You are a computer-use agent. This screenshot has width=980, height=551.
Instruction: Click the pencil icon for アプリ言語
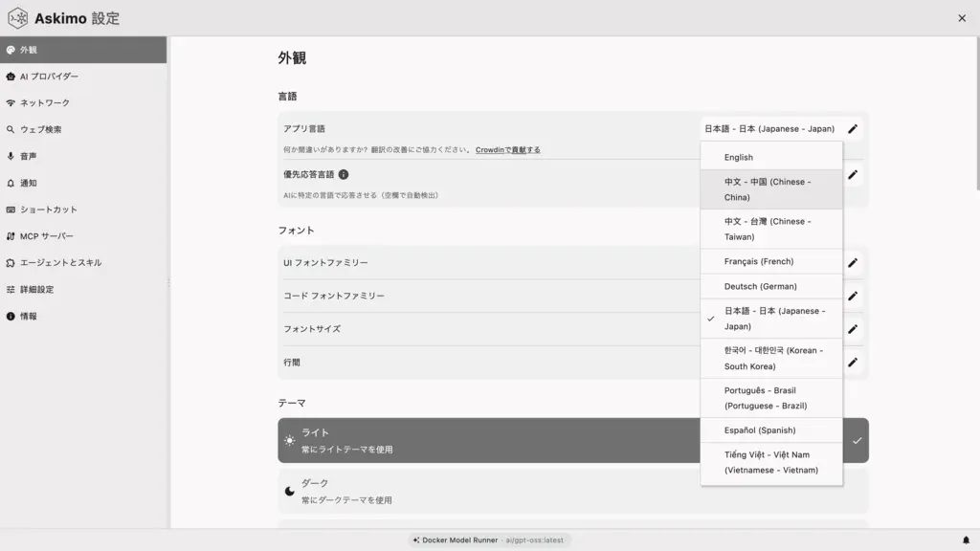coord(853,129)
